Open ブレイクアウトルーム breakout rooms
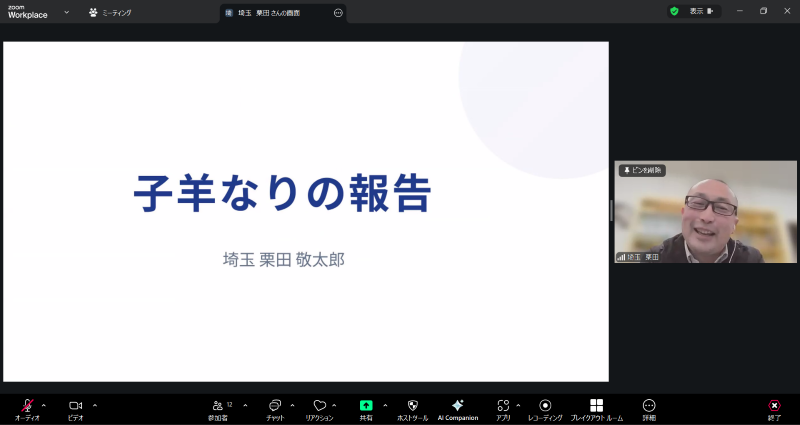Image resolution: width=800 pixels, height=425 pixels. [x=596, y=406]
